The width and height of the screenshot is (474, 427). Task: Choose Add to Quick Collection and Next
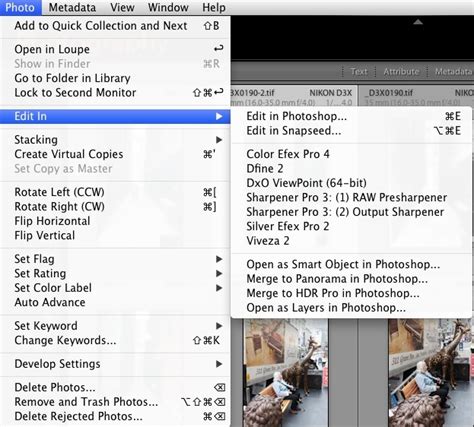115,26
